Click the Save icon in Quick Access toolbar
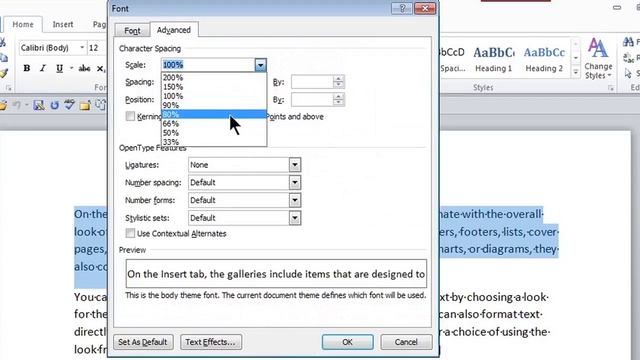The image size is (640, 360). click(39, 106)
